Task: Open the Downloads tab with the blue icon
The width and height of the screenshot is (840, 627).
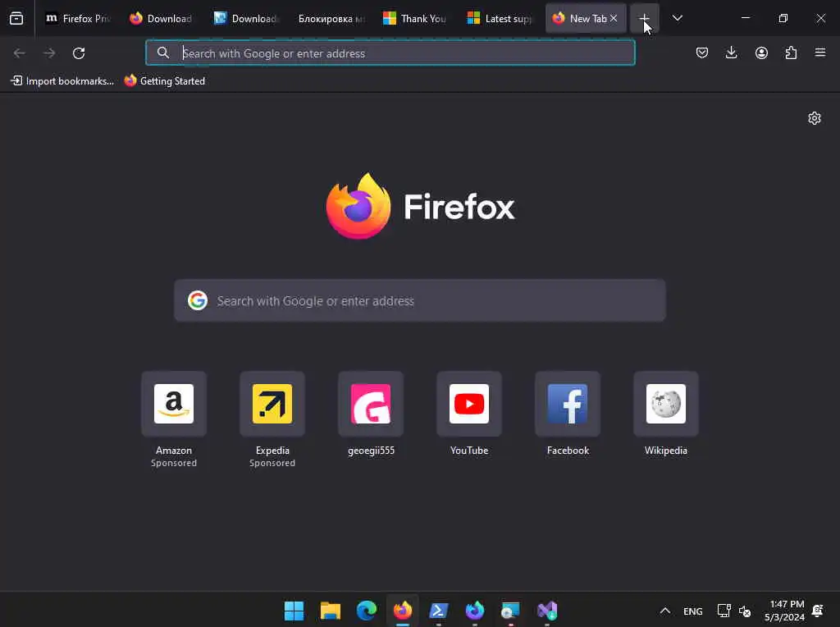Action: click(x=245, y=18)
